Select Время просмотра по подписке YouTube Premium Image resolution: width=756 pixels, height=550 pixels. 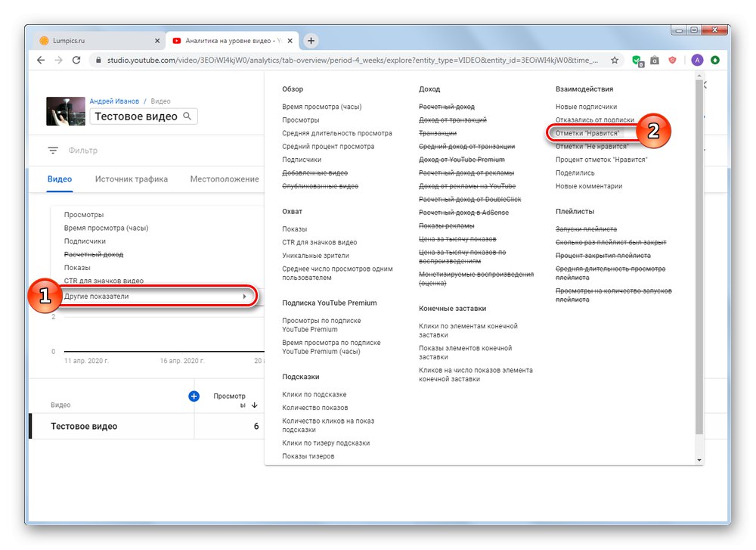tap(331, 347)
